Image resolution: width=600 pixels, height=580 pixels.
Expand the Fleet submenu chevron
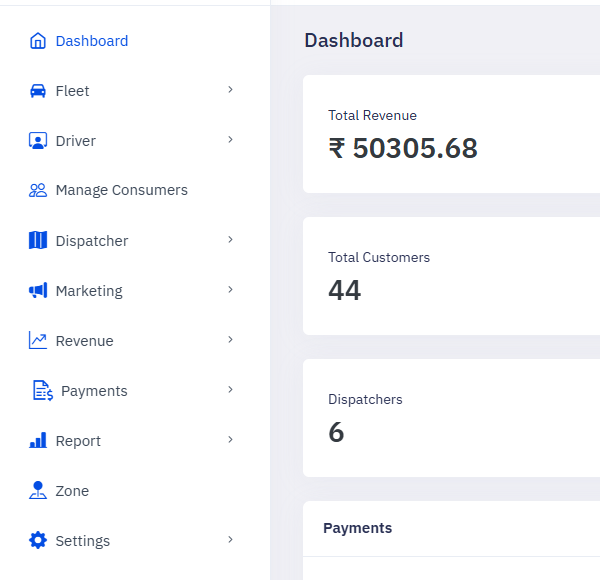tap(230, 90)
